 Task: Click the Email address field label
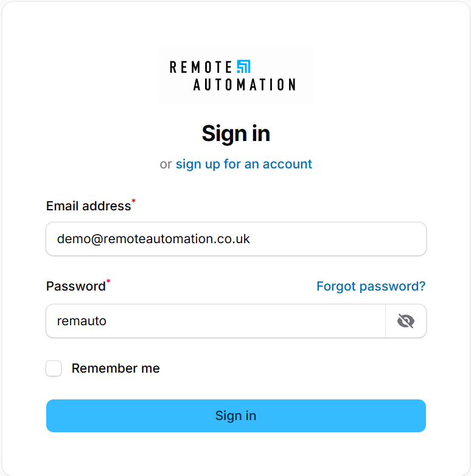point(88,206)
